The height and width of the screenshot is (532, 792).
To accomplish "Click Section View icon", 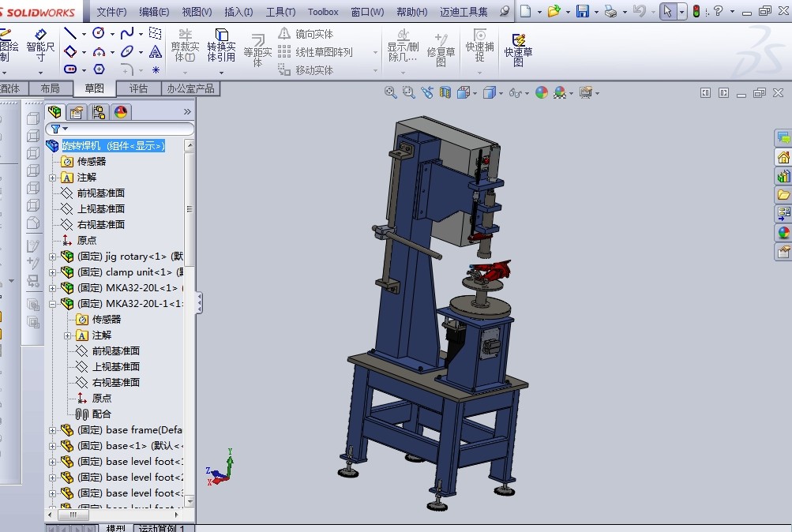I will [x=445, y=92].
